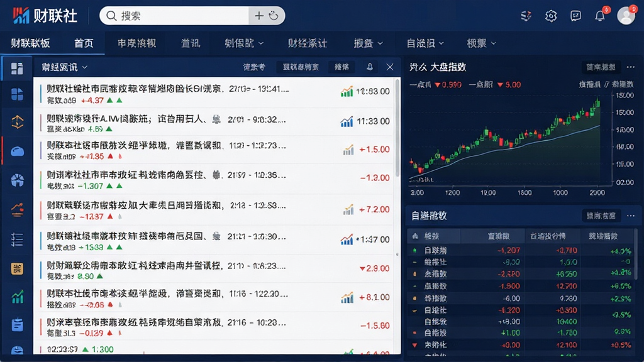644x362 pixels.
Task: Expand the last nav dropdown starting with 概
Action: (481, 43)
